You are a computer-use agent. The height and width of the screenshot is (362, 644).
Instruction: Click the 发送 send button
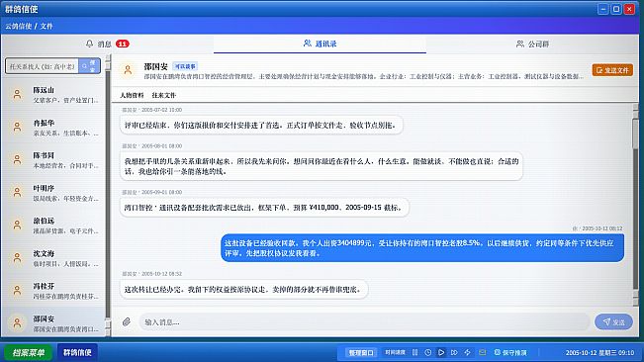[613, 322]
